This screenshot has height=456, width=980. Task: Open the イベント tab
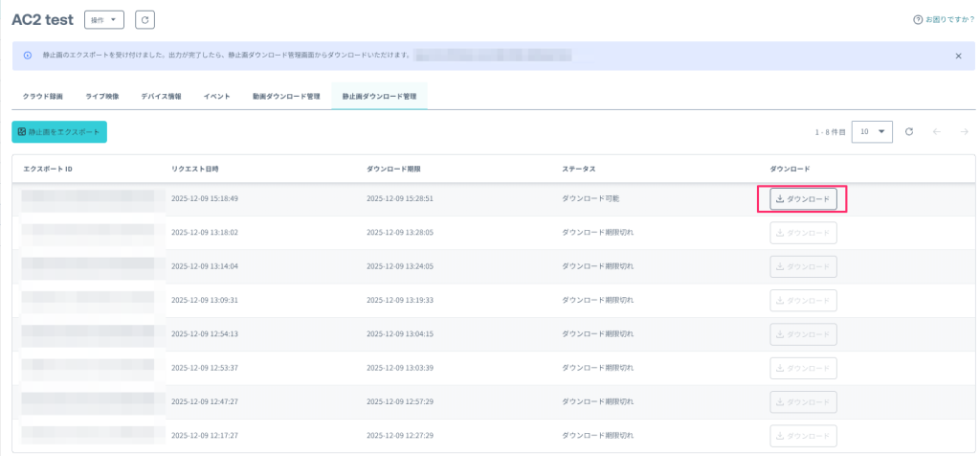pyautogui.click(x=216, y=97)
